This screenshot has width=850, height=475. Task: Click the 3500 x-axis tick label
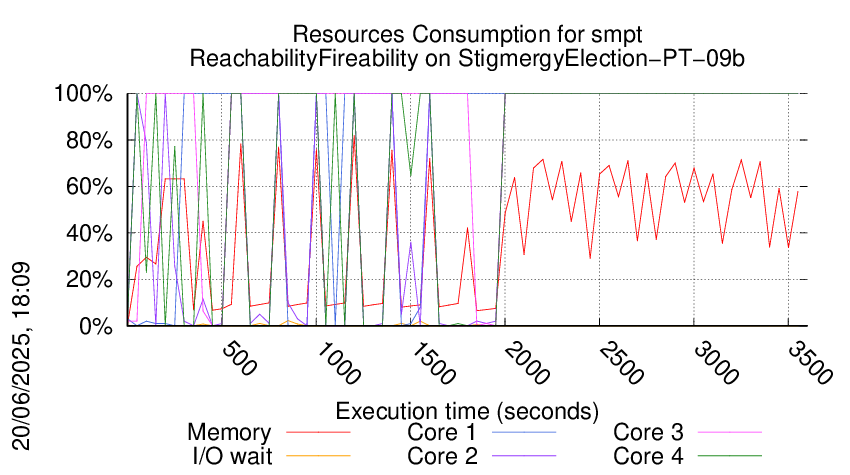click(x=810, y=363)
